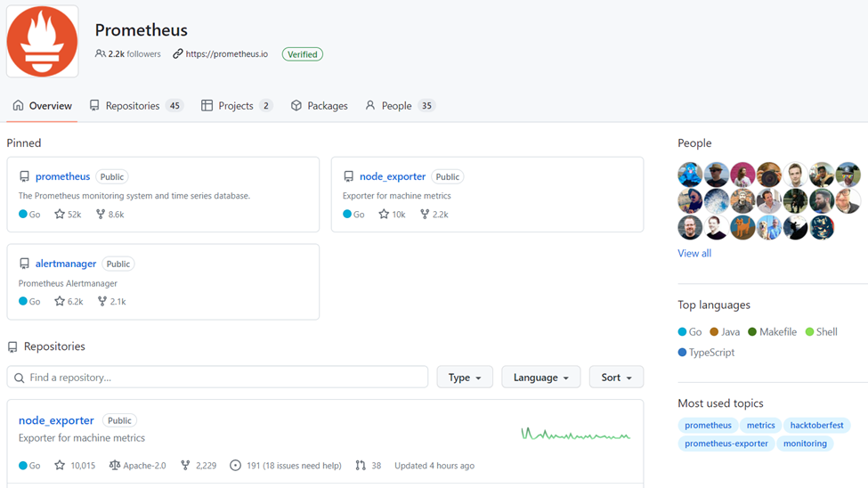Click the Prometheus flame logo avatar
This screenshot has height=488, width=868.
pyautogui.click(x=42, y=41)
